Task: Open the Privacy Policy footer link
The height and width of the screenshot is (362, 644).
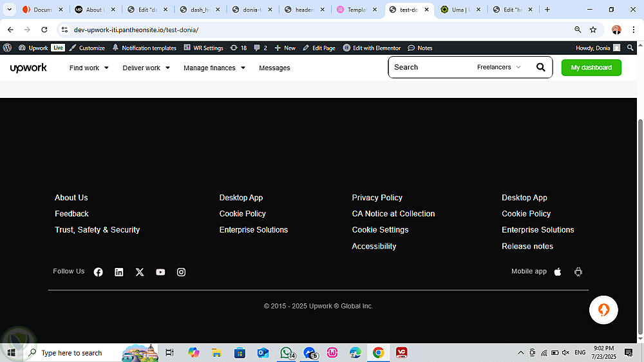Action: pyautogui.click(x=377, y=198)
